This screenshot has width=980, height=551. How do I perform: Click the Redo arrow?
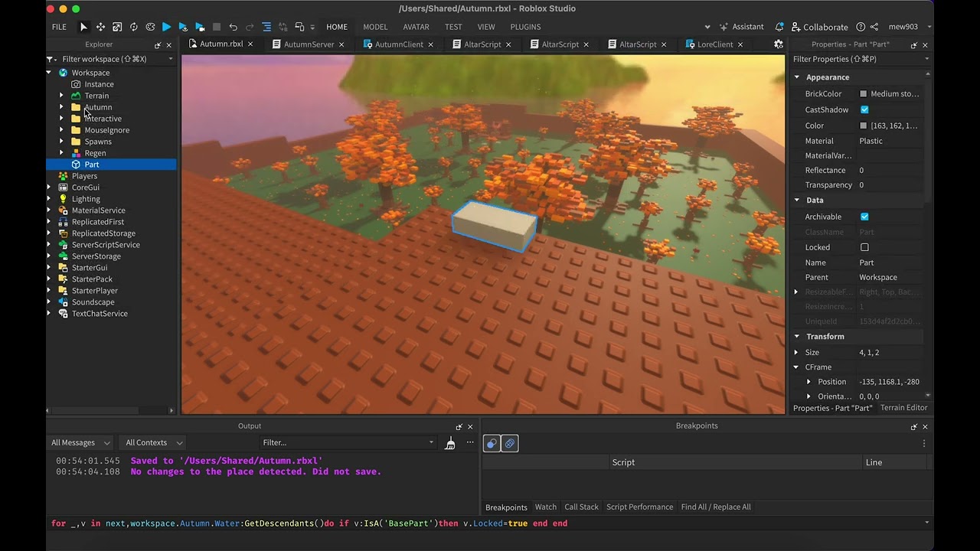250,27
